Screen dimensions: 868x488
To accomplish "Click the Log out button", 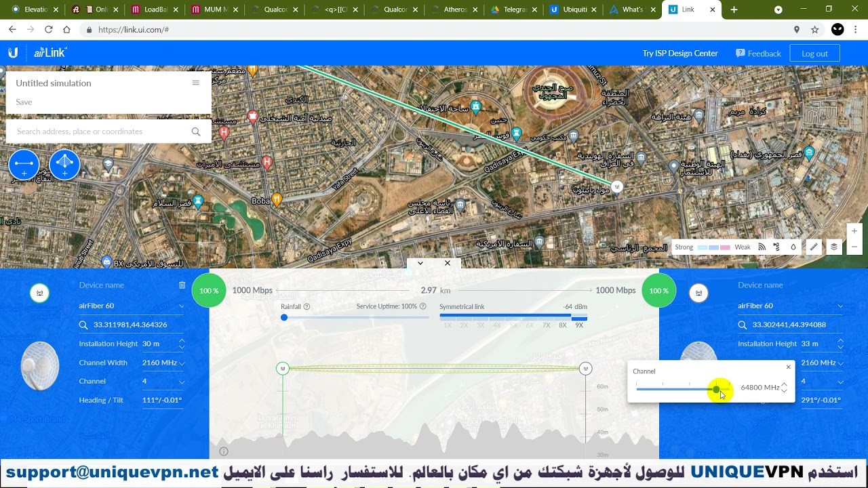I will (x=814, y=54).
